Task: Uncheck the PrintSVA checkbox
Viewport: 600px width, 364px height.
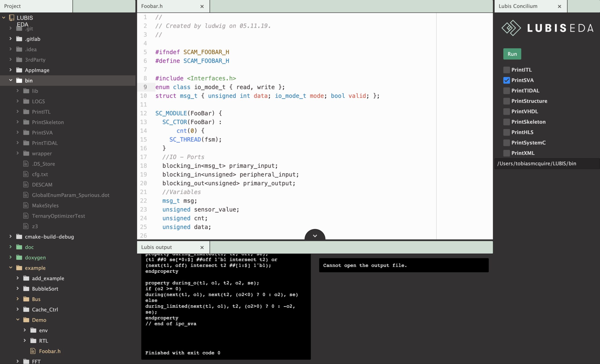Action: click(506, 80)
